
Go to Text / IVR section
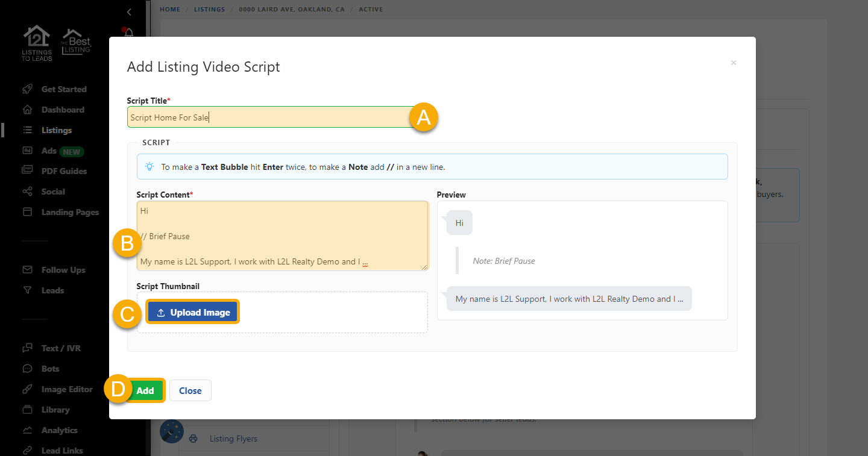tap(60, 348)
